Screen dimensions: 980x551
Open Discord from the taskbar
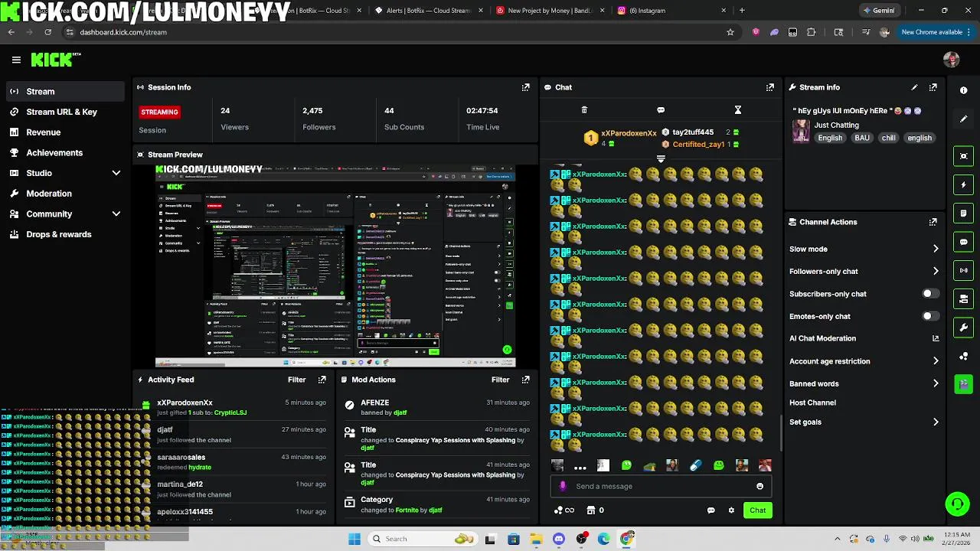[558, 539]
